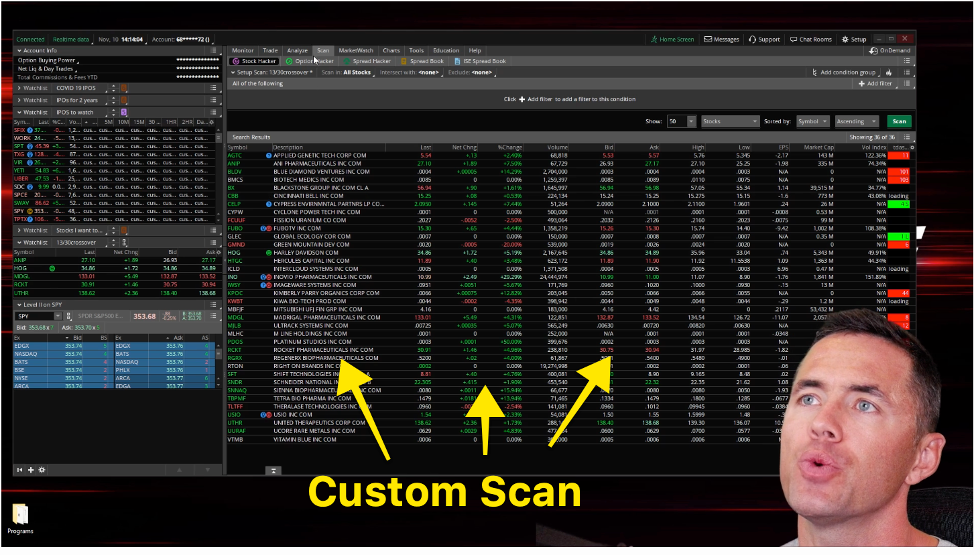Open the Option Hacker tab
Image resolution: width=980 pixels, height=555 pixels.
(x=310, y=61)
